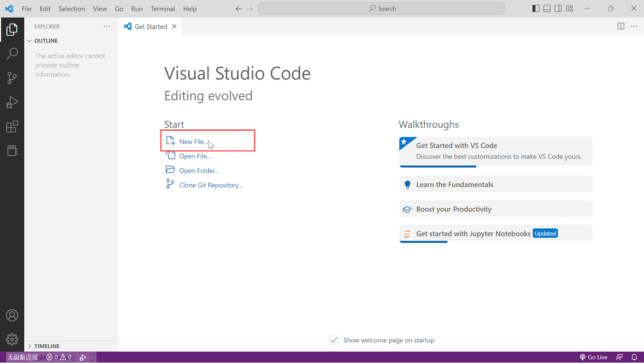Open Split Editor Right layout icon

620,26
